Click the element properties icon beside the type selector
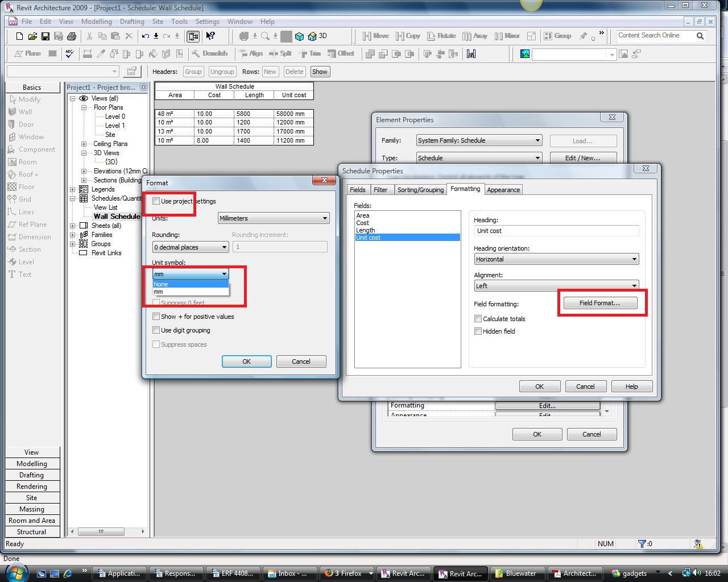This screenshot has width=728, height=582. click(132, 72)
